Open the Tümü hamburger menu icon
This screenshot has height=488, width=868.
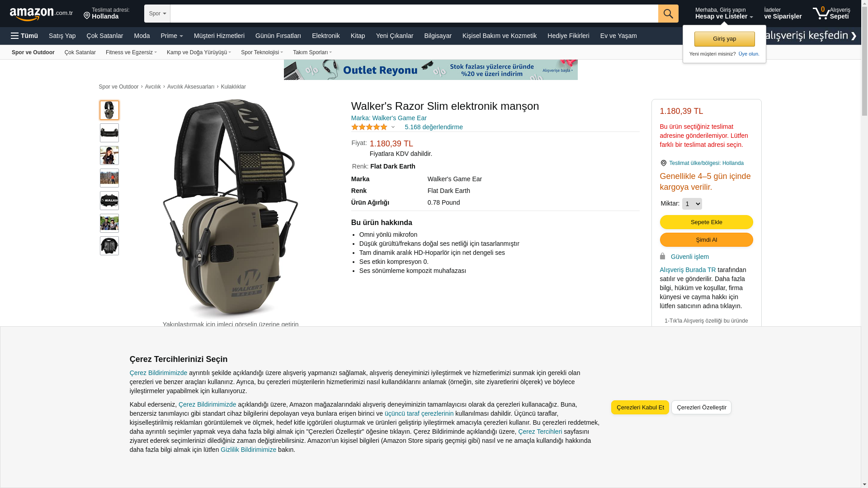click(15, 36)
